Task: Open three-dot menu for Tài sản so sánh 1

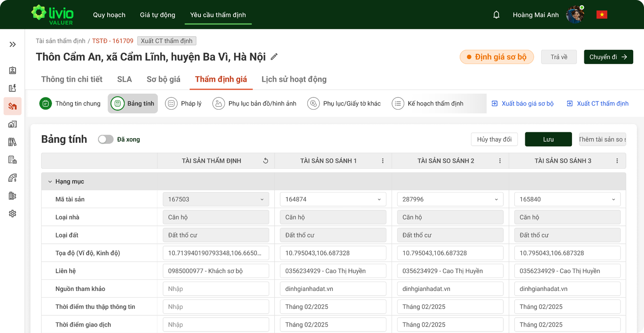Action: coord(383,161)
